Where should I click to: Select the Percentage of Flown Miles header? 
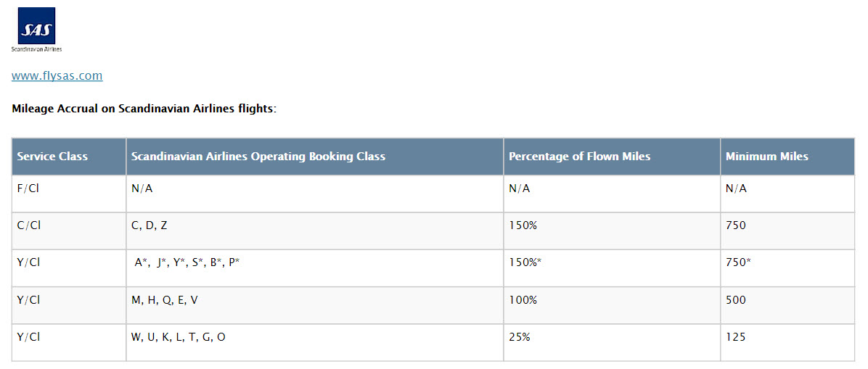pos(579,157)
